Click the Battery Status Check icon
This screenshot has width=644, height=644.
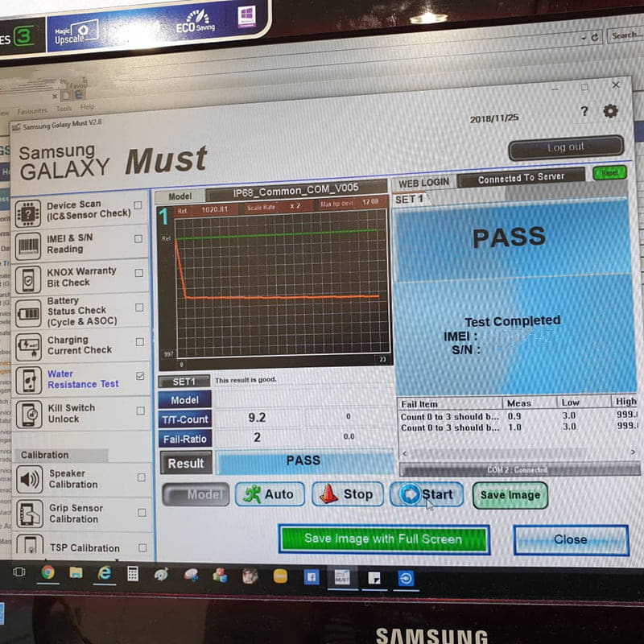[x=28, y=313]
